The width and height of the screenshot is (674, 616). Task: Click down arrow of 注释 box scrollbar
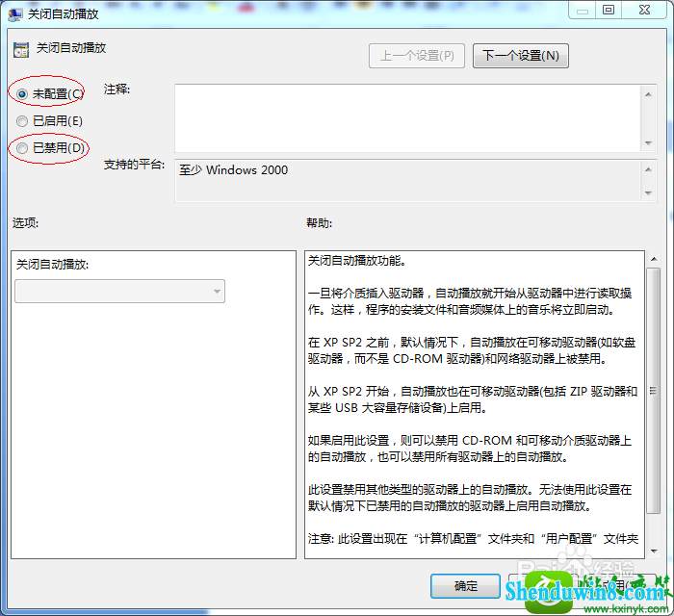coord(649,143)
